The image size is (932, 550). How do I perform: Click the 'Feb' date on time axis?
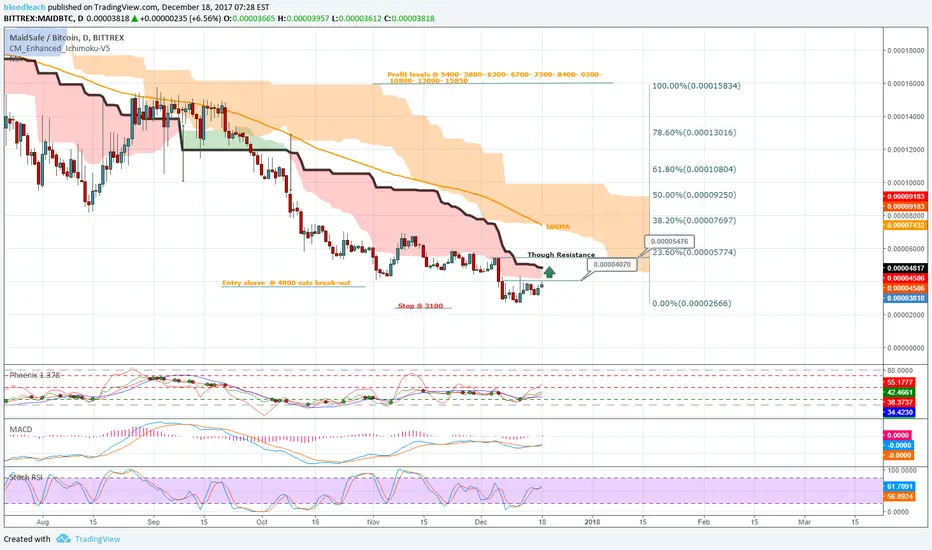704,522
